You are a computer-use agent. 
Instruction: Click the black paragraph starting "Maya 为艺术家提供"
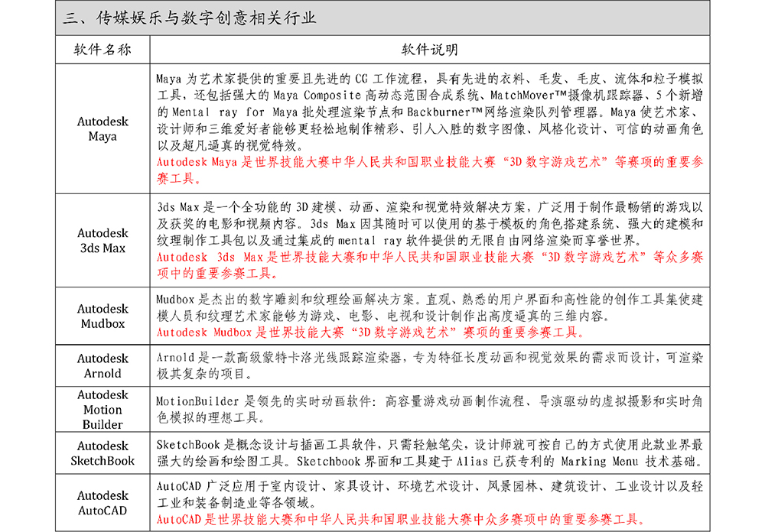(x=430, y=112)
